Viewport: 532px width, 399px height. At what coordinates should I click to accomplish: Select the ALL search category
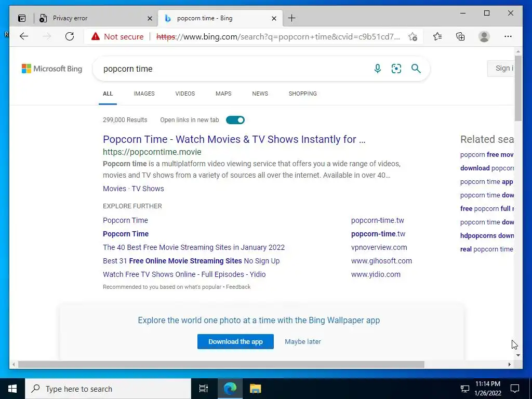(x=108, y=94)
